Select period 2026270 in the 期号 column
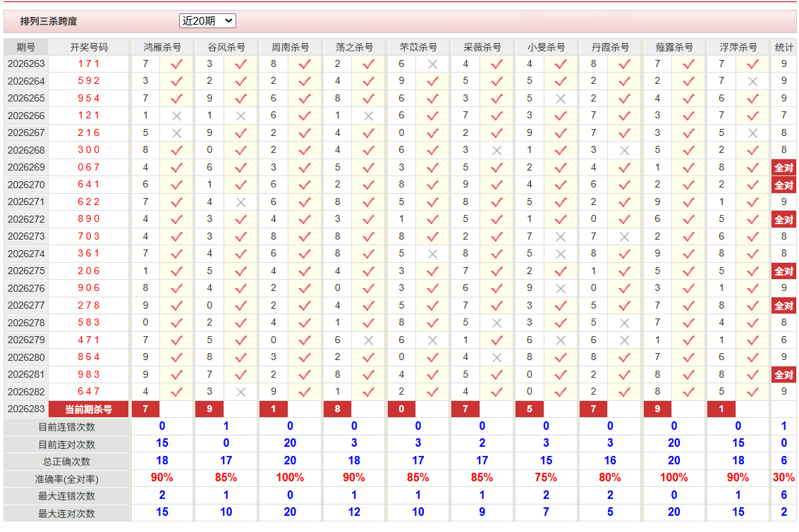Image resolution: width=799 pixels, height=532 pixels. point(26,185)
